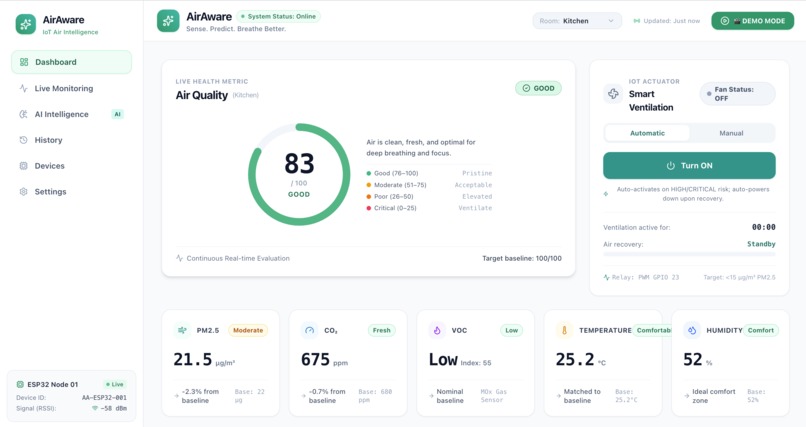The height and width of the screenshot is (427, 806).
Task: Click device ID AA-ESP32-001
Action: pyautogui.click(x=104, y=398)
